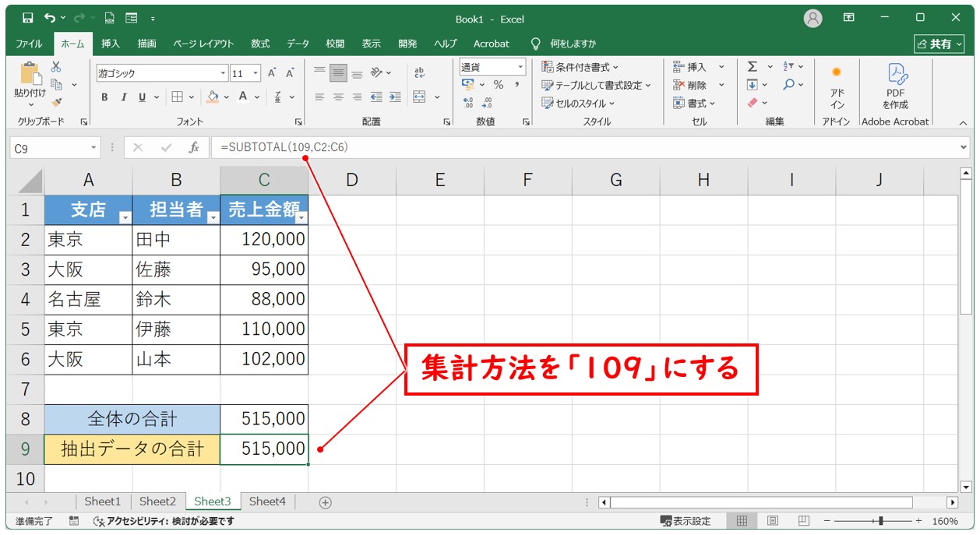This screenshot has height=535, width=980.
Task: Click the percent style icon
Action: [498, 85]
